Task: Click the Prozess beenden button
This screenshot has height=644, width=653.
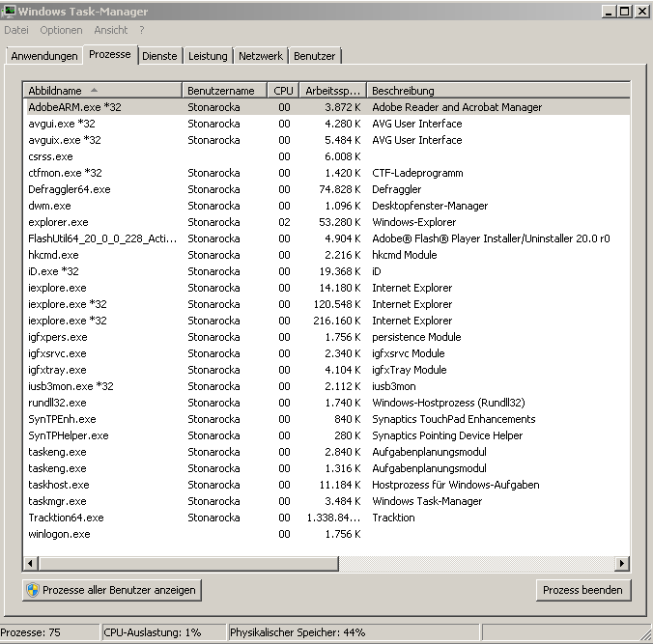Action: coord(583,590)
